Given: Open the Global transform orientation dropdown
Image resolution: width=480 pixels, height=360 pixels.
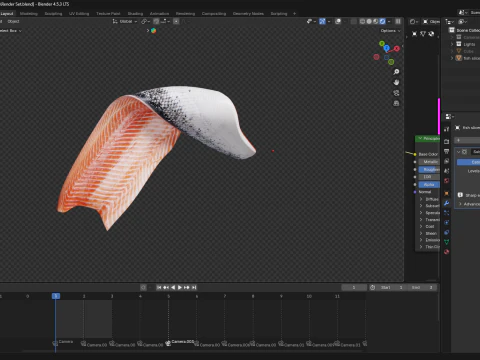Looking at the screenshot, I should click(x=125, y=21).
